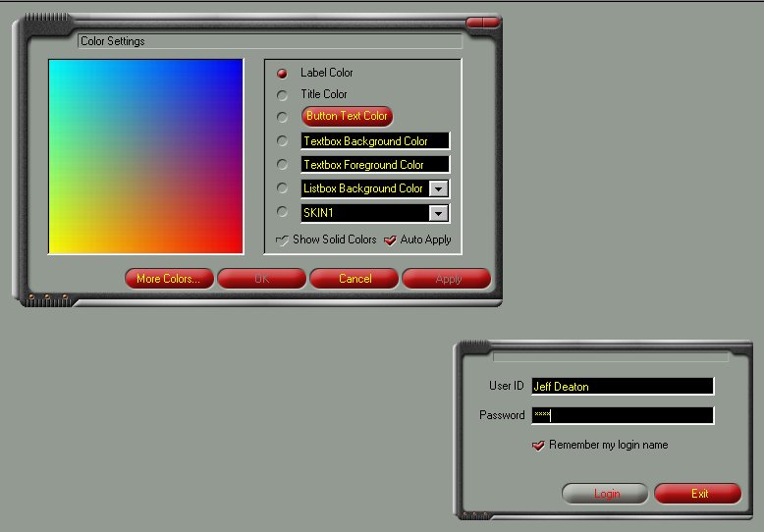Pick a color in the gradient palette
Image resolution: width=764 pixels, height=532 pixels.
[x=145, y=156]
